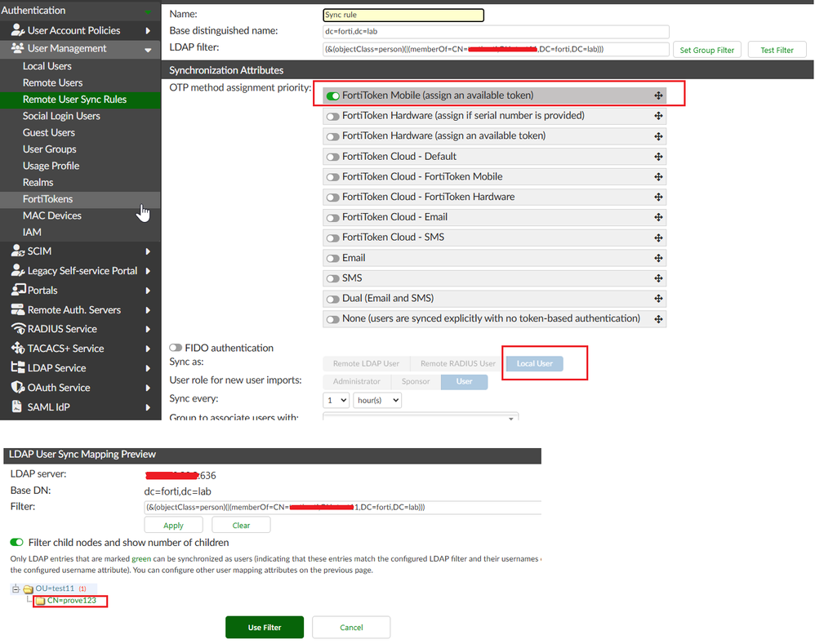Click the Name field containing Sync rule

[403, 15]
